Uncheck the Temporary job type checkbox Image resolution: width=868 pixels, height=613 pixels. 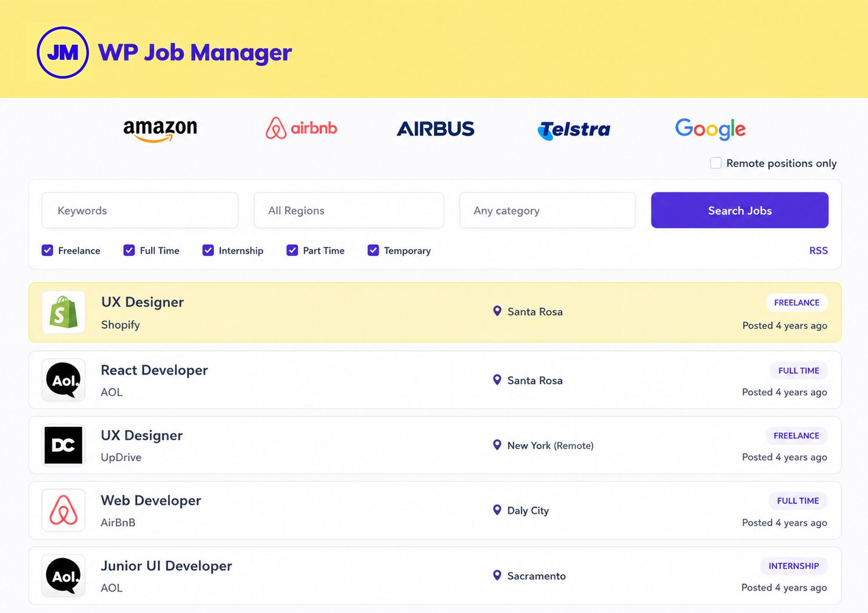click(373, 250)
